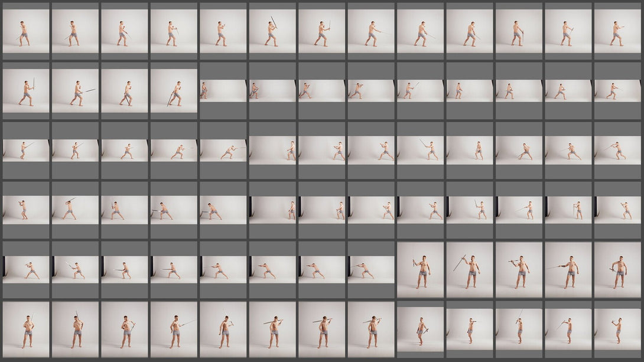The height and width of the screenshot is (362, 644).
Task: Click the sixth thumbnail in the third row
Action: 272,150
